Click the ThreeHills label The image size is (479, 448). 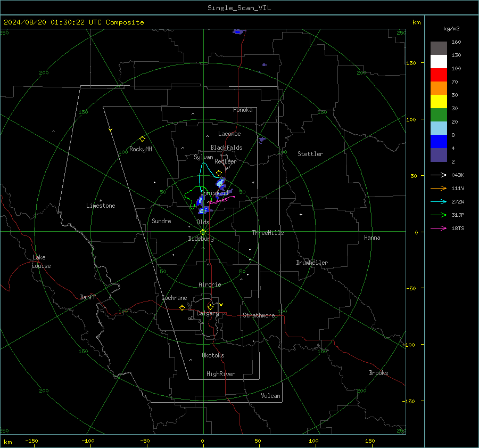tap(268, 233)
